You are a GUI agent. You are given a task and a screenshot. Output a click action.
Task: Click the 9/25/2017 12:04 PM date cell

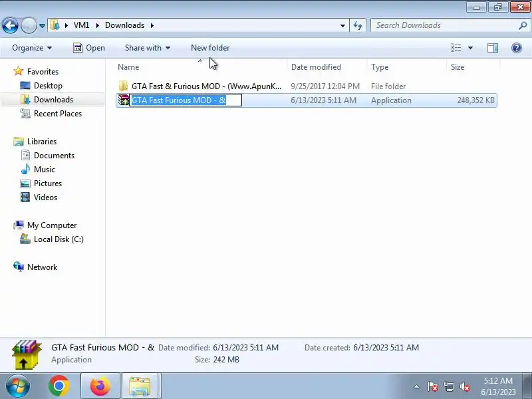325,86
